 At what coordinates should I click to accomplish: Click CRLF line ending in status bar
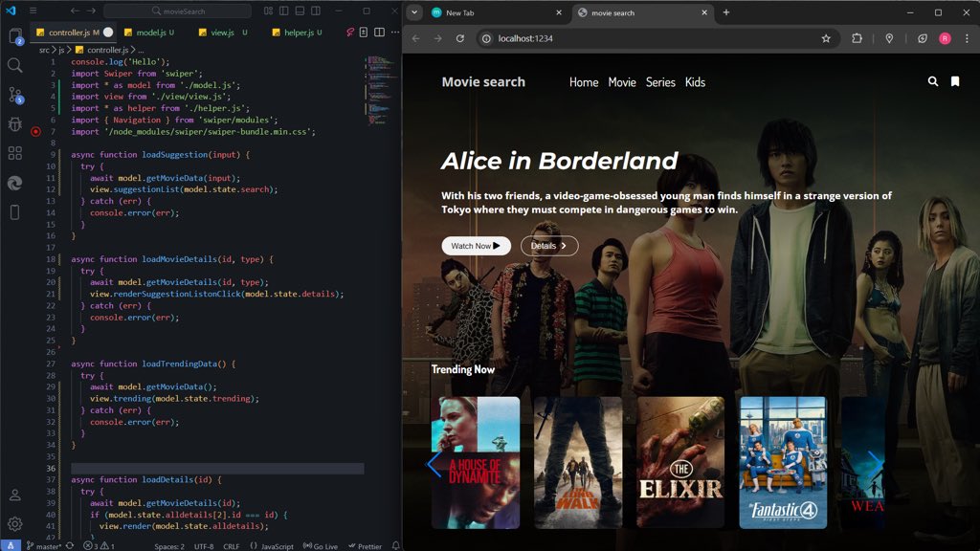click(x=232, y=546)
